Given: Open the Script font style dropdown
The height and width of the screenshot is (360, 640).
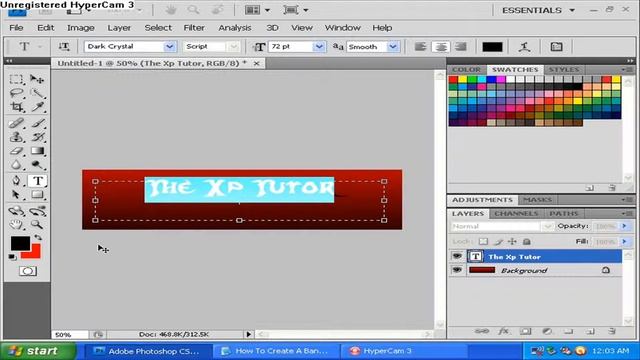Looking at the screenshot, I should coord(233,47).
